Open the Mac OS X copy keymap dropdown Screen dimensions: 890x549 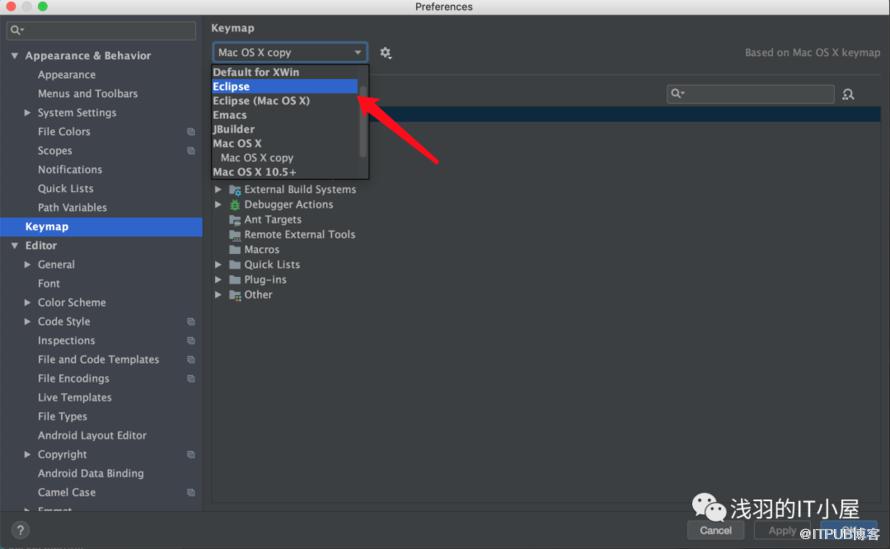point(290,52)
